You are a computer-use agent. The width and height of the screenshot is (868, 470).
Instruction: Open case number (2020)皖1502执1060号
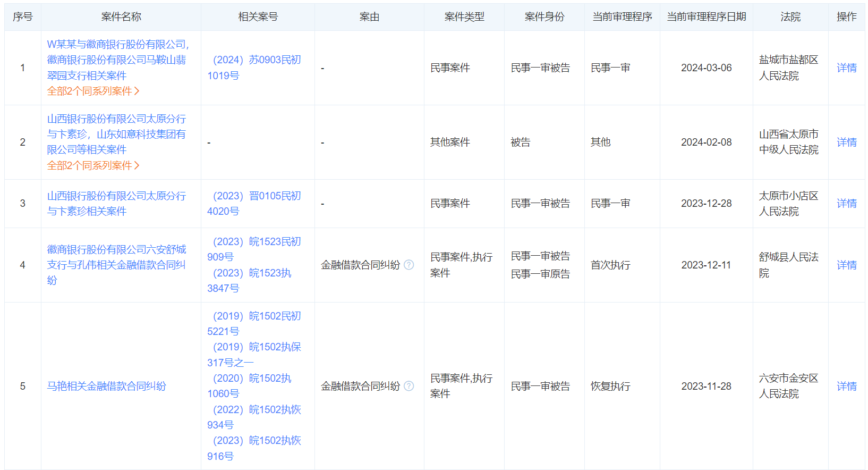coord(250,386)
